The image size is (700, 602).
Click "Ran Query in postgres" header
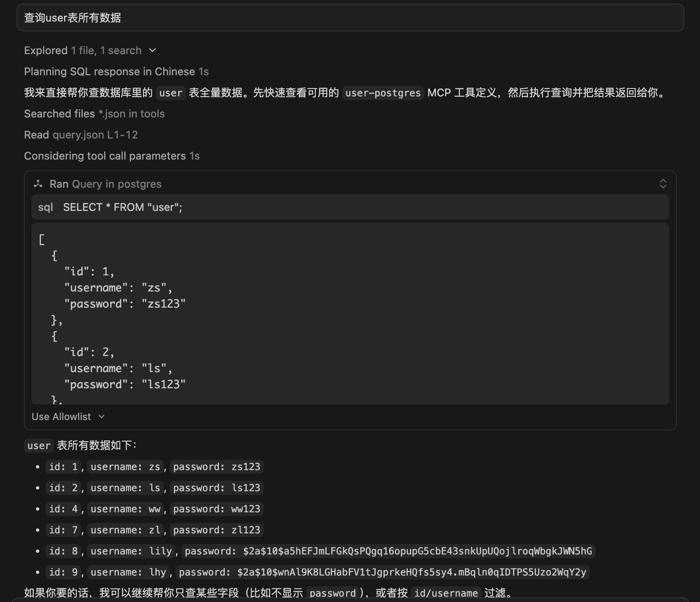tap(105, 184)
